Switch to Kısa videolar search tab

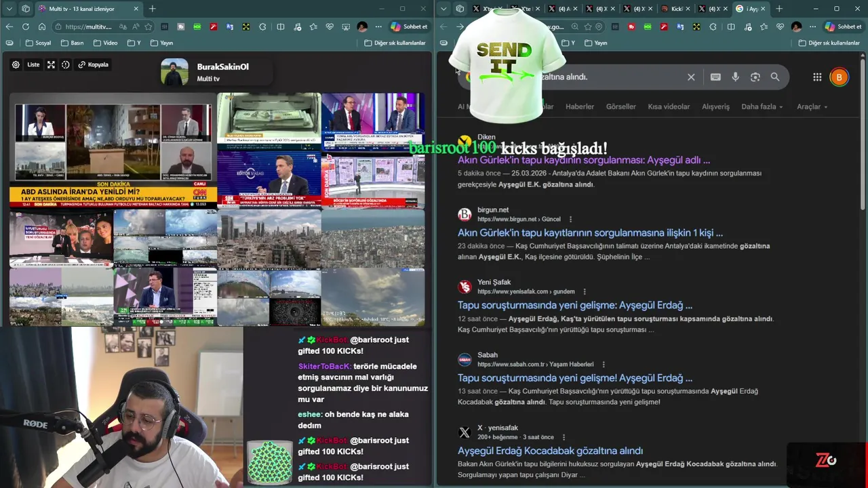click(669, 106)
